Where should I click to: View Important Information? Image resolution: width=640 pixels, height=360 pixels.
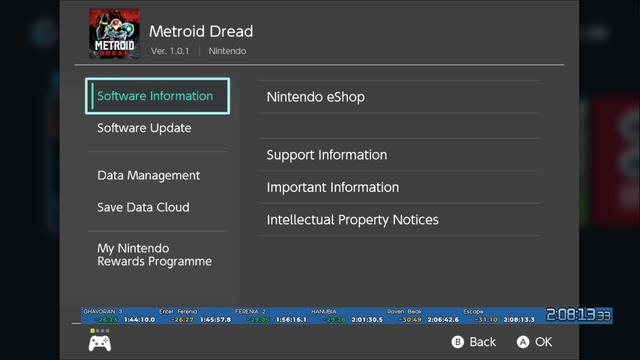399,187
